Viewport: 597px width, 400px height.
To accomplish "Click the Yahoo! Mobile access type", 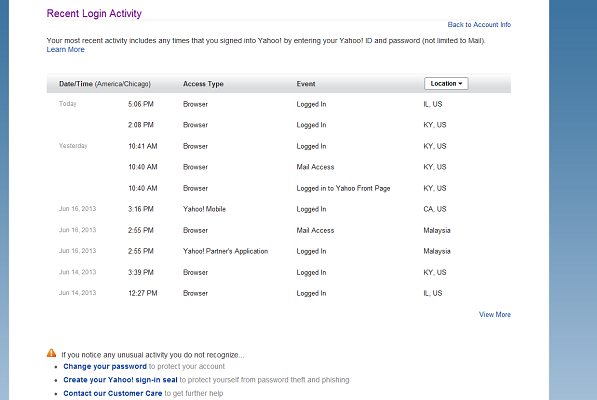I will 204,209.
